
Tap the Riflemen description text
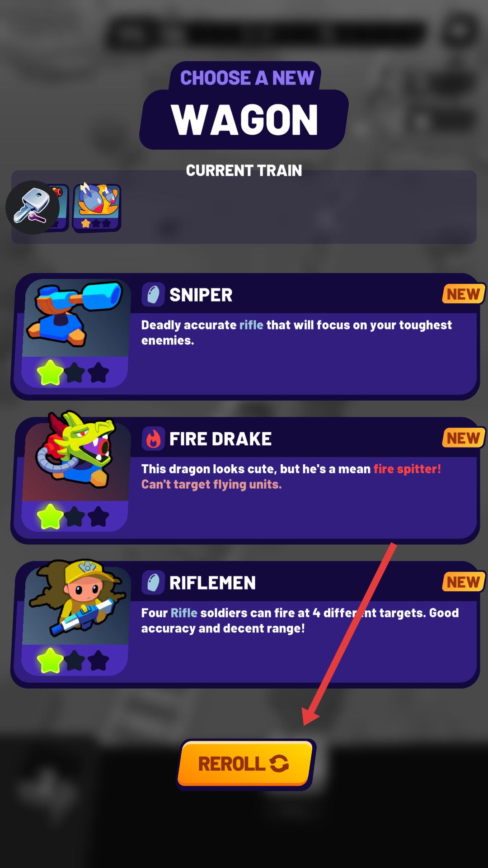(x=300, y=621)
